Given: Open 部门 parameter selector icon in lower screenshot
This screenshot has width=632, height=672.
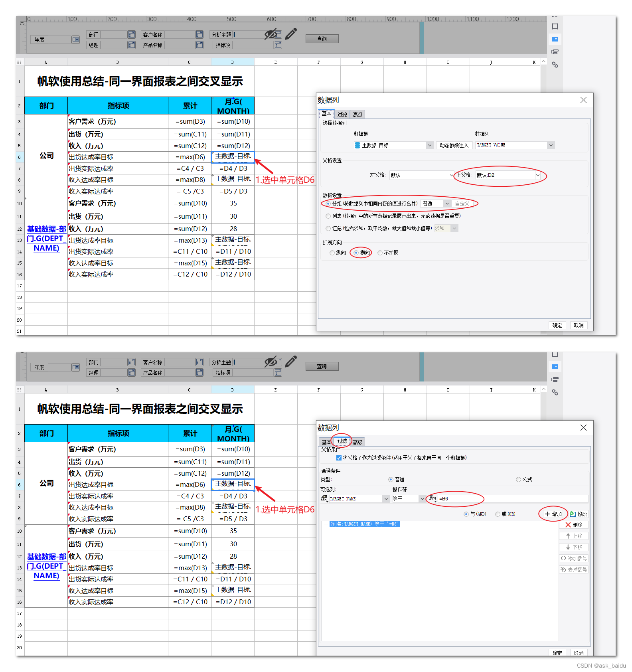Looking at the screenshot, I should 131,362.
